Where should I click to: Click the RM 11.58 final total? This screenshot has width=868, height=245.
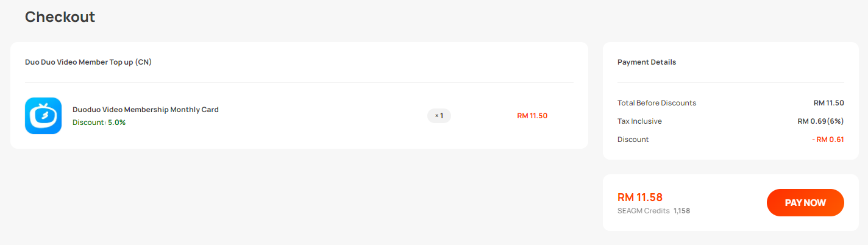click(640, 197)
